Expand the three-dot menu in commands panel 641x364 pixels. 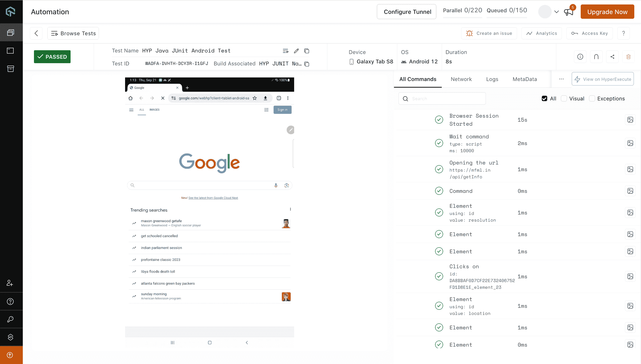click(562, 79)
